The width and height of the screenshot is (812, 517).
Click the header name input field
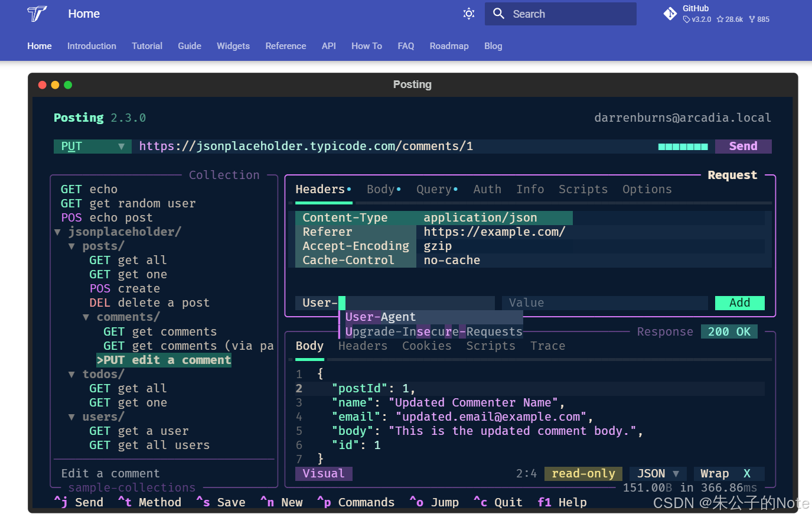click(395, 303)
